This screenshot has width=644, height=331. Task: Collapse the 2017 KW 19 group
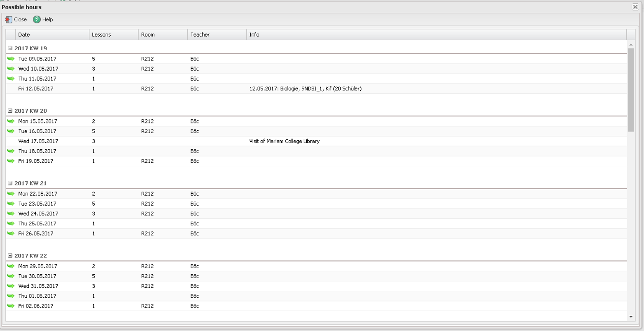[x=10, y=48]
